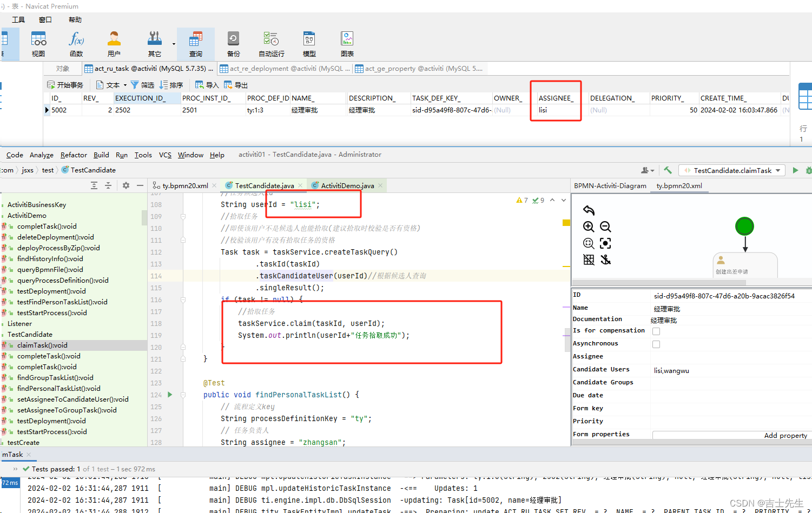
Task: Select the 'lisi' assignee cell
Action: pyautogui.click(x=562, y=110)
